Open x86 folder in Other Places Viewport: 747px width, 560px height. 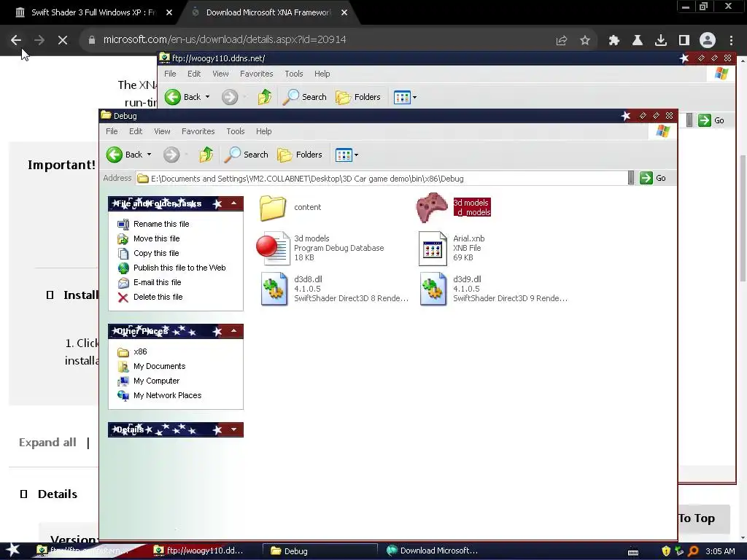tap(140, 352)
